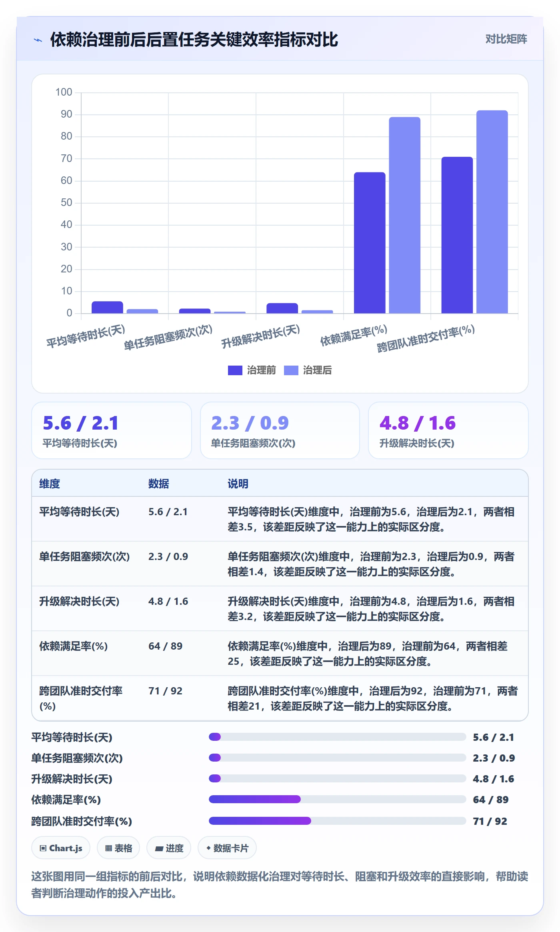The height and width of the screenshot is (932, 560).
Task: Click the 维度 table column header
Action: (50, 484)
